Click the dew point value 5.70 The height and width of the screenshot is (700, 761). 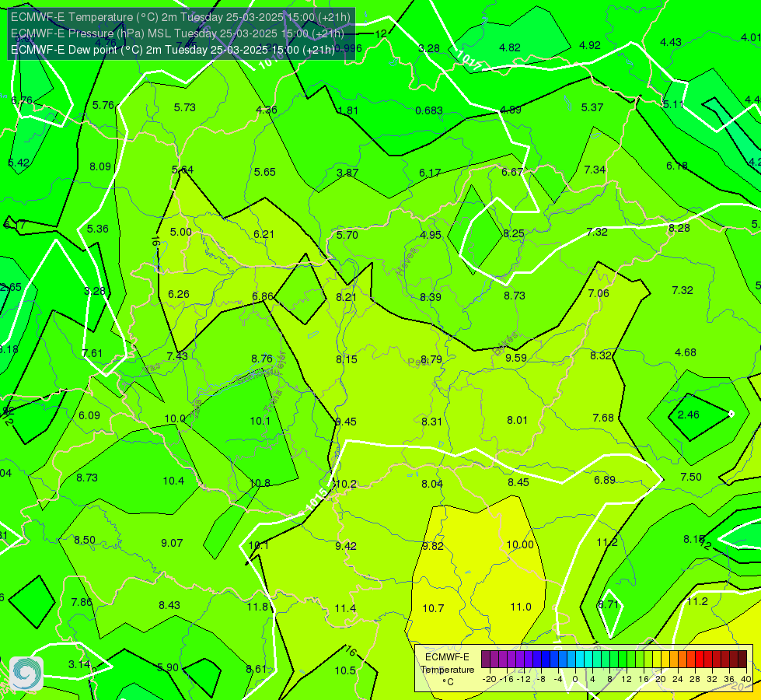(347, 235)
